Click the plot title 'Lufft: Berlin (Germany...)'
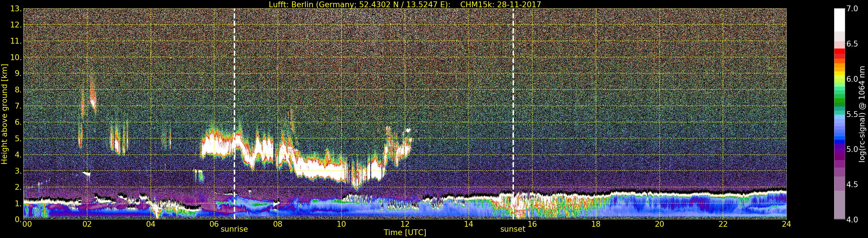The width and height of the screenshot is (868, 238). pos(405,4)
